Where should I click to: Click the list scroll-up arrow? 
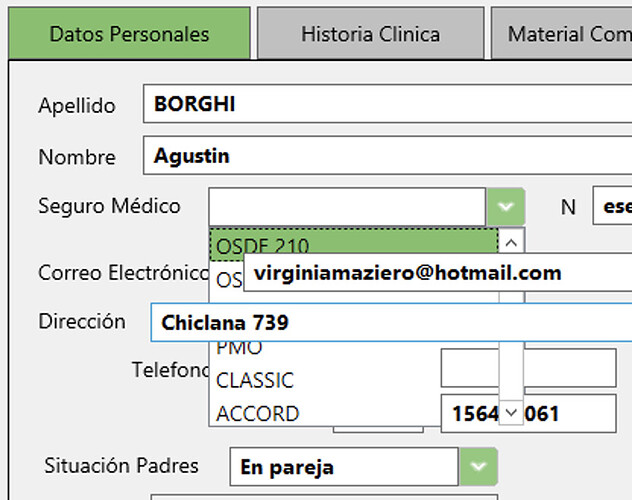coord(511,242)
